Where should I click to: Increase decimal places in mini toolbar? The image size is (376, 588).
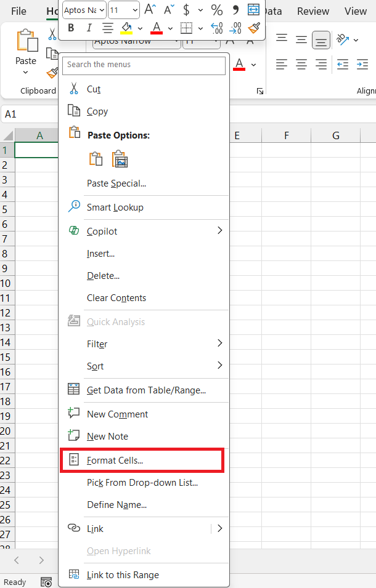coord(216,28)
